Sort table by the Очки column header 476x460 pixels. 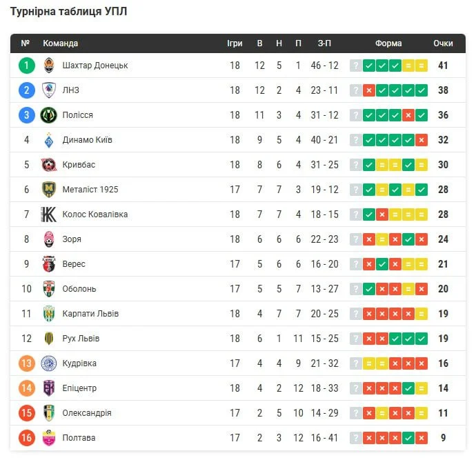point(443,43)
